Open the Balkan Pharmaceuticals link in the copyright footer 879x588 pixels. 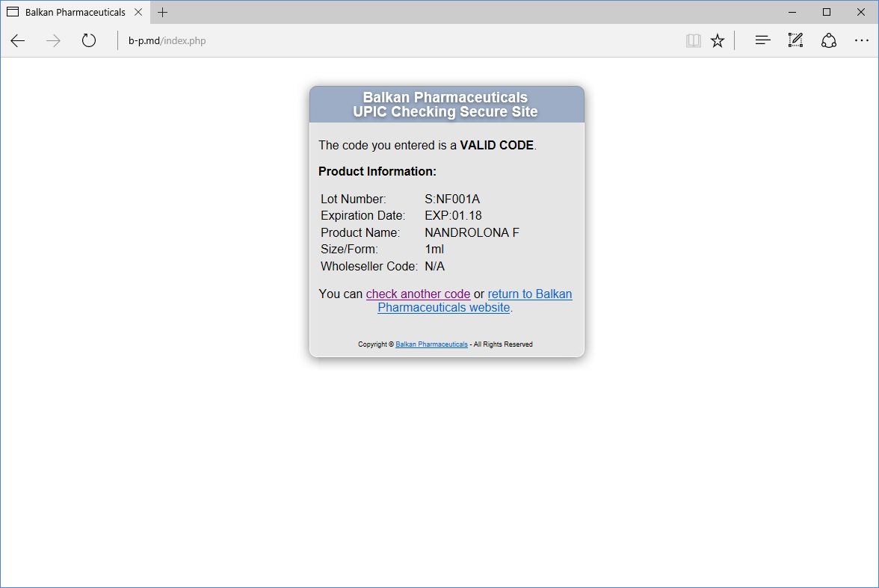[431, 344]
